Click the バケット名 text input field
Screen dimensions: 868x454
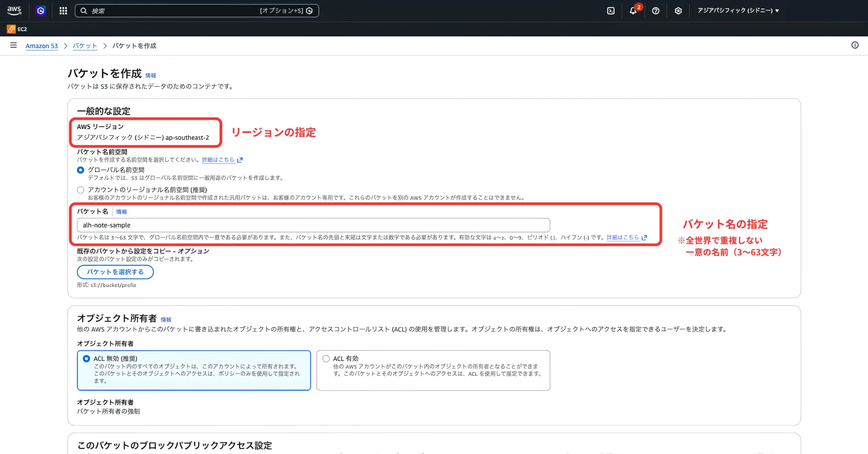click(313, 225)
